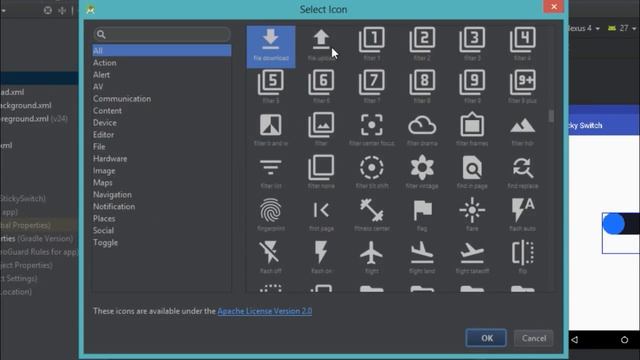
Task: Pick the flash auto icon
Action: point(523,209)
